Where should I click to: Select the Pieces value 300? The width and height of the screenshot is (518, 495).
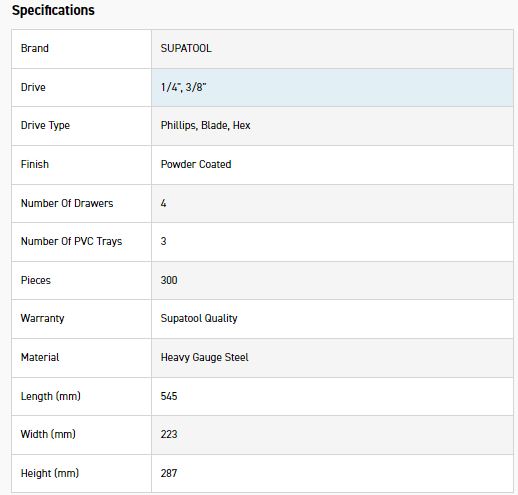pyautogui.click(x=169, y=280)
